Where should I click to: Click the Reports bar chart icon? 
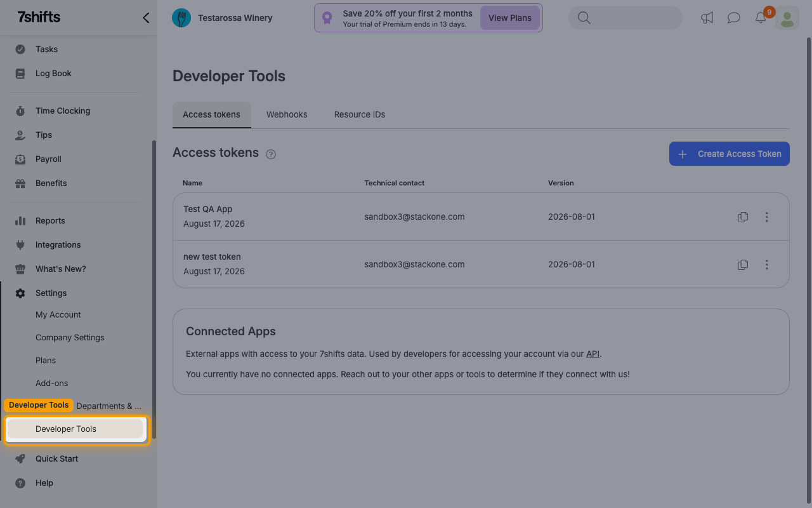(x=20, y=220)
